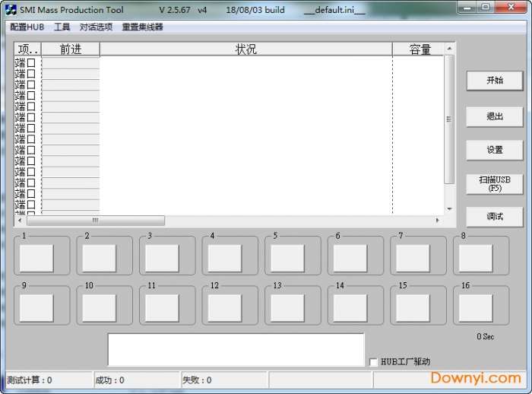Click the large message text box
Image resolution: width=532 pixels, height=394 pixels.
(x=236, y=350)
